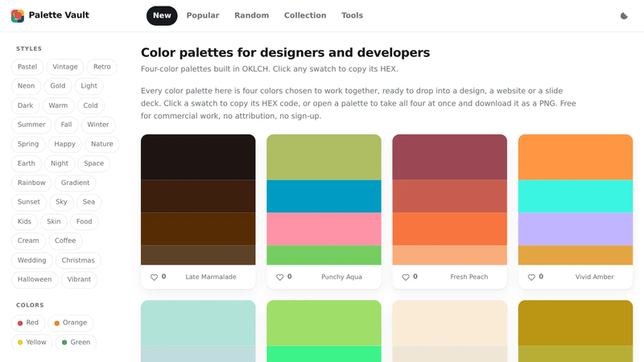
Task: Filter palettes by Cold
Action: [90, 105]
